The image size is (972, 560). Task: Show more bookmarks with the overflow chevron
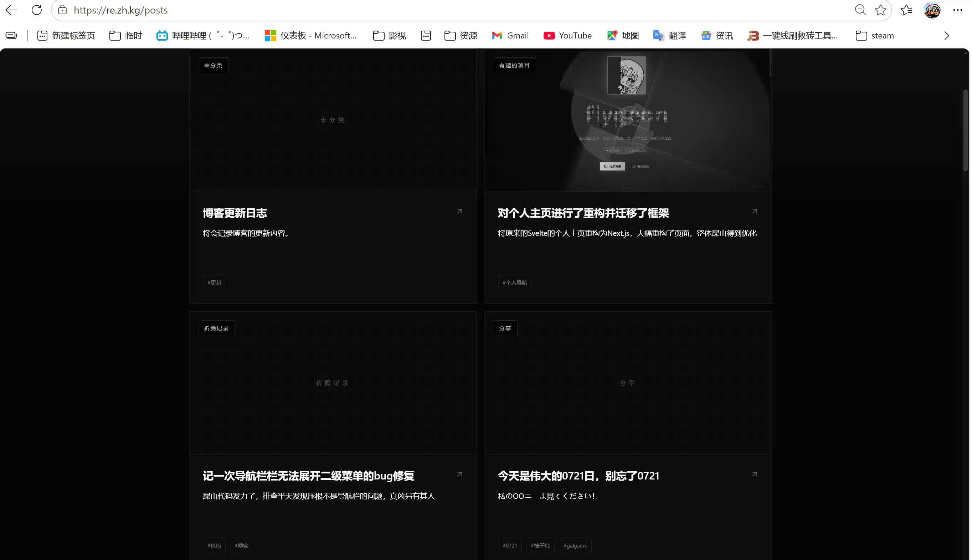[947, 35]
